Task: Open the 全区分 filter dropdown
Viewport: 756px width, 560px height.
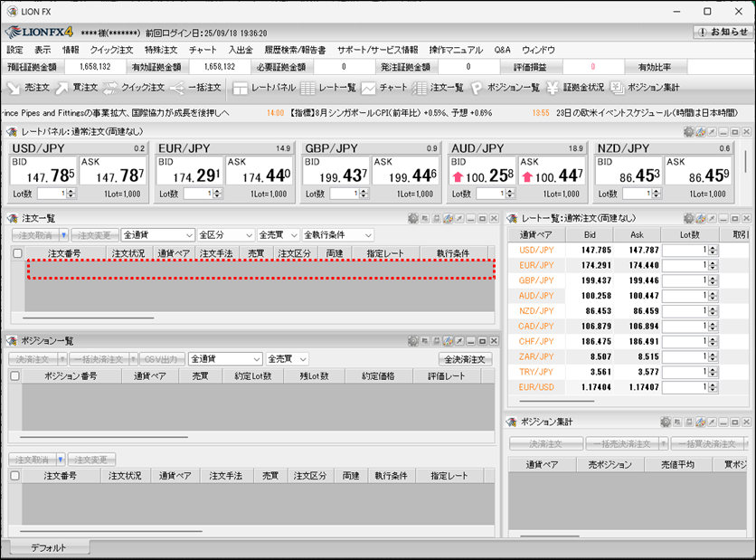Action: pyautogui.click(x=225, y=235)
